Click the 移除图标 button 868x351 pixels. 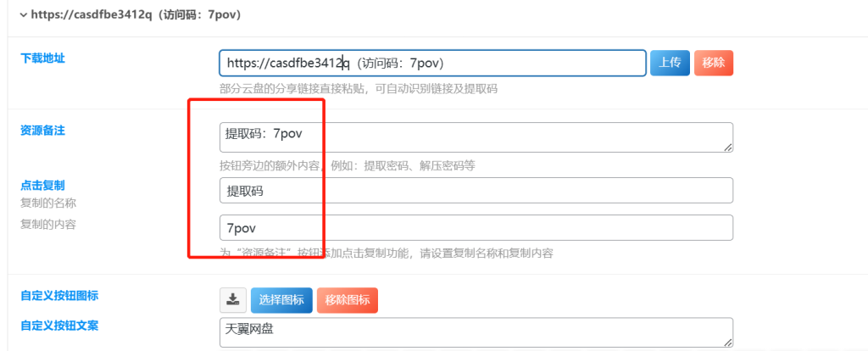tap(347, 300)
